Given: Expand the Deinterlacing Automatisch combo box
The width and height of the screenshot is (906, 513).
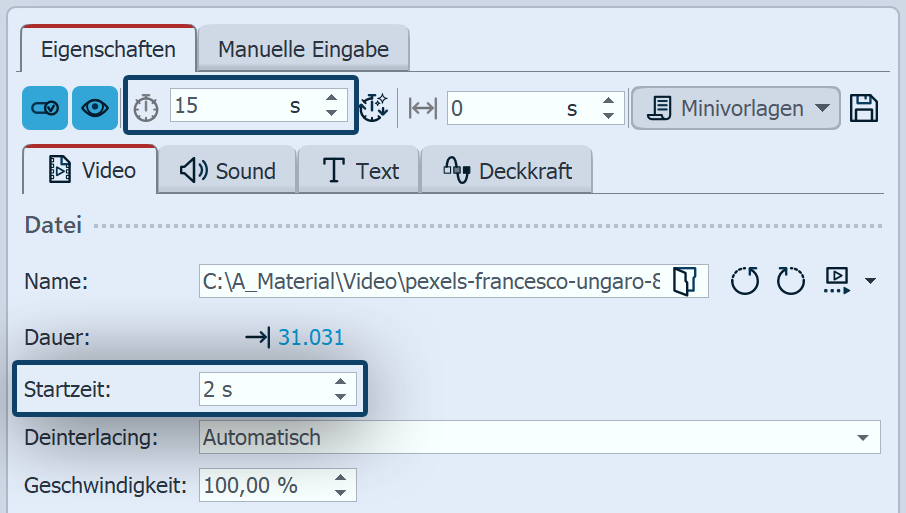Looking at the screenshot, I should click(861, 437).
